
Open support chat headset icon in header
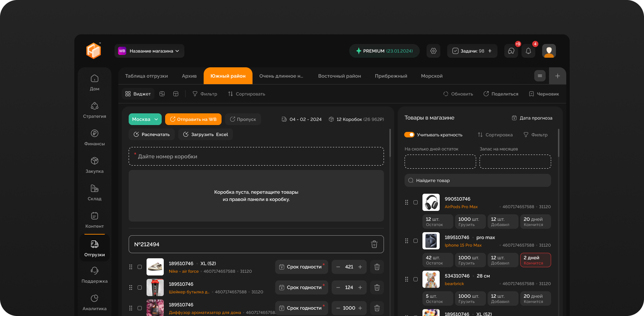[511, 51]
